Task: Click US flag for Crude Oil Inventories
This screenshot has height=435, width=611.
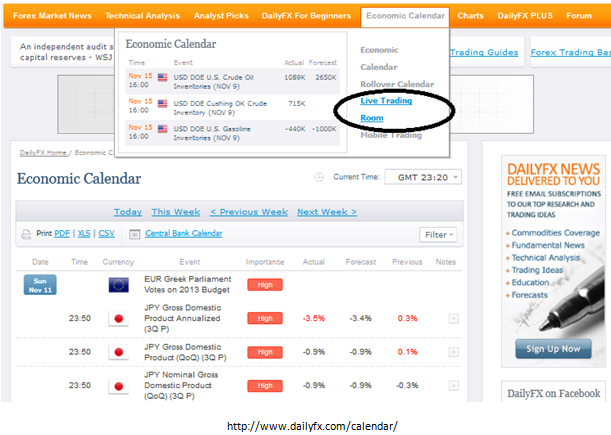Action: [x=162, y=77]
